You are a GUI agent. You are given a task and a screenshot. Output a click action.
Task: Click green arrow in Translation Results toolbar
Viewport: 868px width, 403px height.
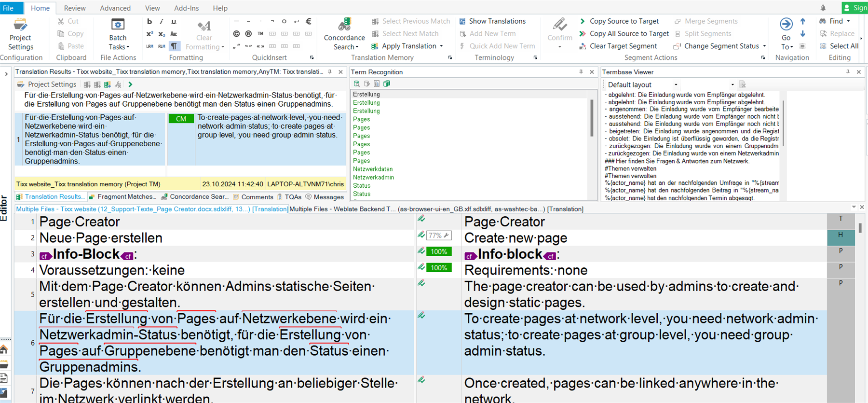coord(130,84)
